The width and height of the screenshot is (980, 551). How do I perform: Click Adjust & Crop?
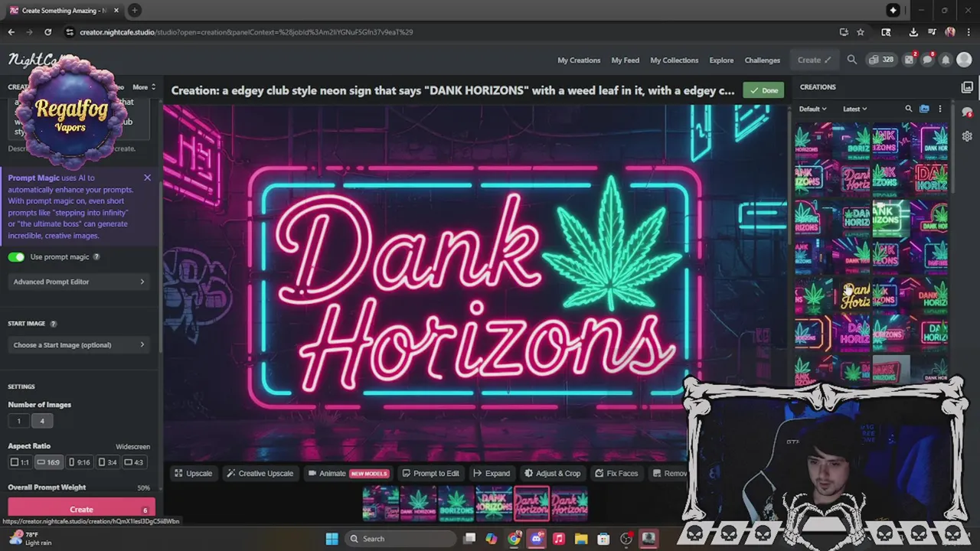552,473
